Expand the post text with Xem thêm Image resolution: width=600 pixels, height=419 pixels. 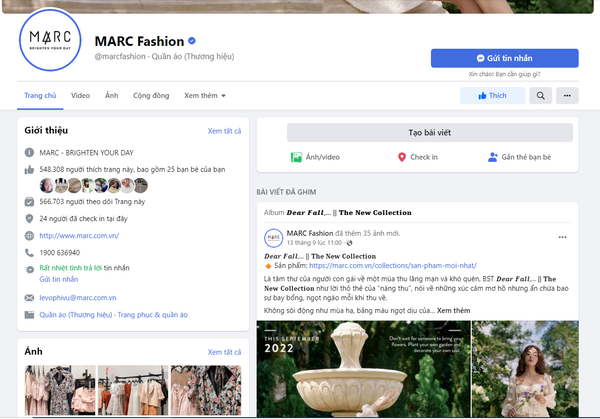click(453, 311)
